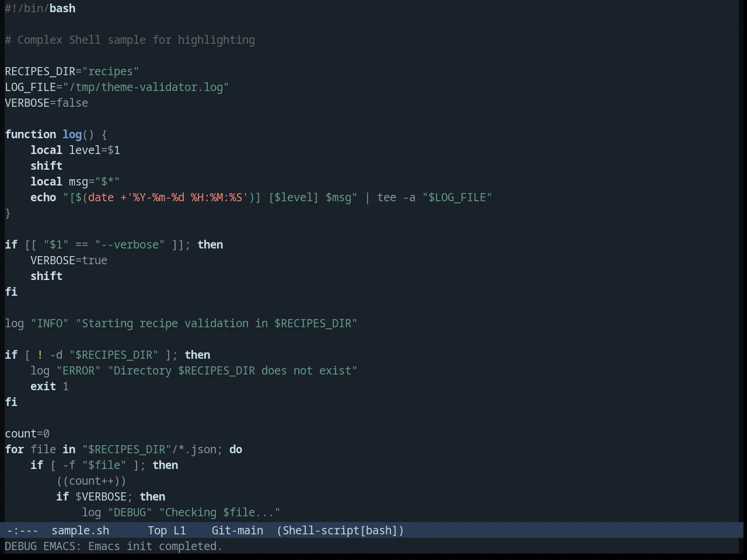Click the echo area message text
This screenshot has width=747, height=560.
pos(113,546)
